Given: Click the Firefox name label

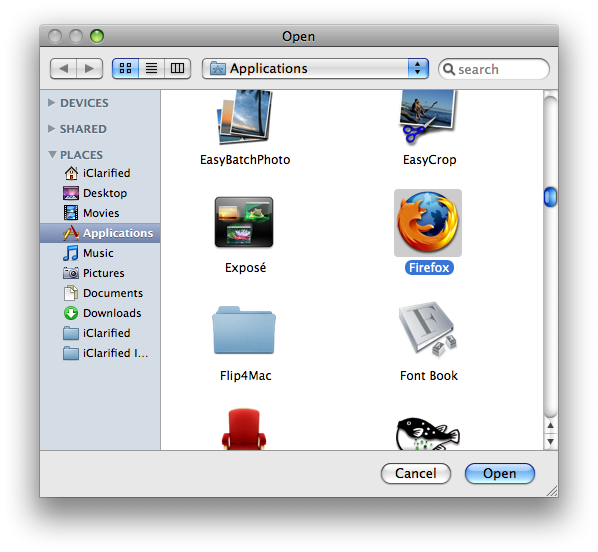Looking at the screenshot, I should (x=429, y=267).
